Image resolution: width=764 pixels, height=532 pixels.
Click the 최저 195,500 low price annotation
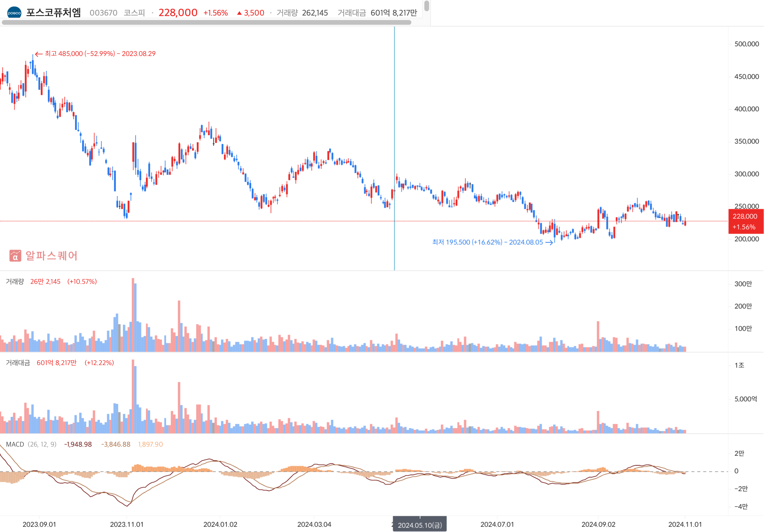coord(492,242)
